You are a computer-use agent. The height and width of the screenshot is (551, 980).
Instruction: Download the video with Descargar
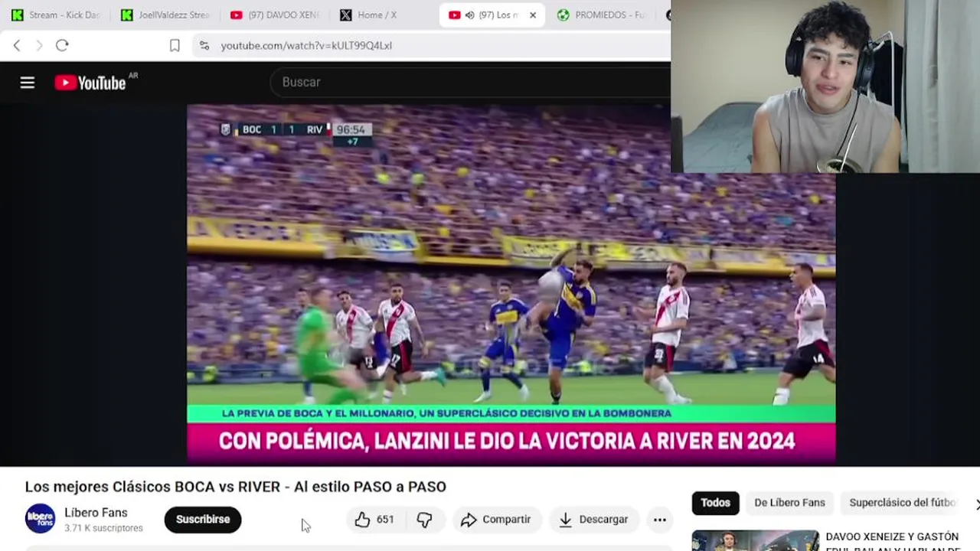[x=593, y=520]
